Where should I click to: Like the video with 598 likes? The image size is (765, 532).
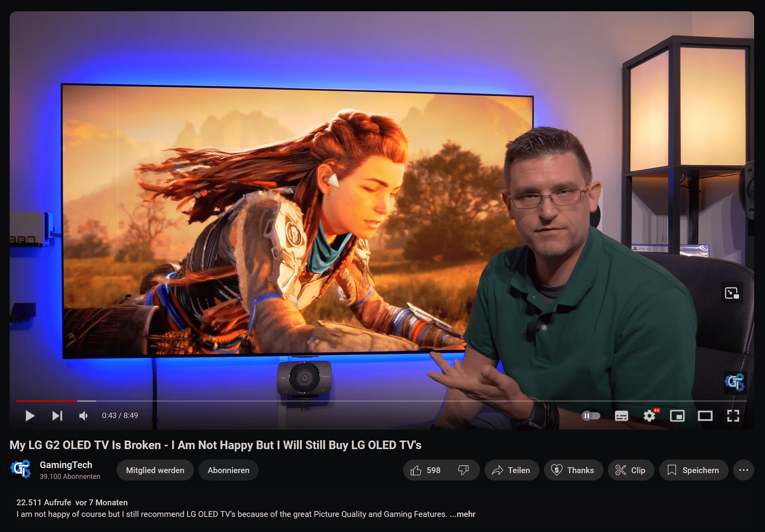tap(425, 470)
